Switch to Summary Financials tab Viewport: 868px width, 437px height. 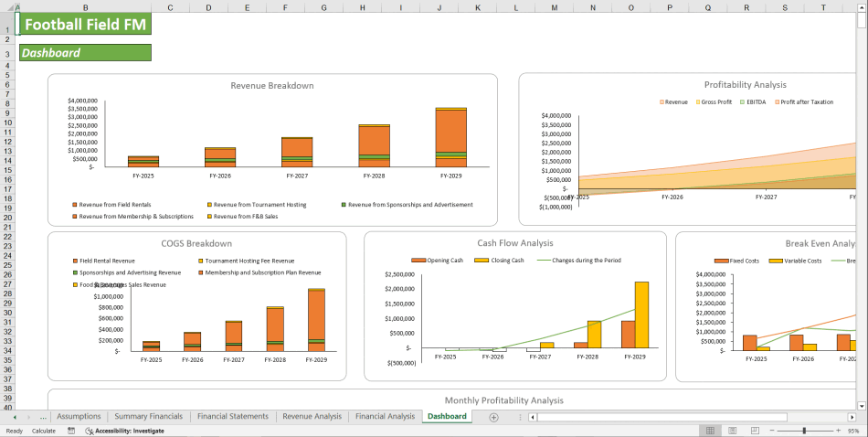coord(148,417)
